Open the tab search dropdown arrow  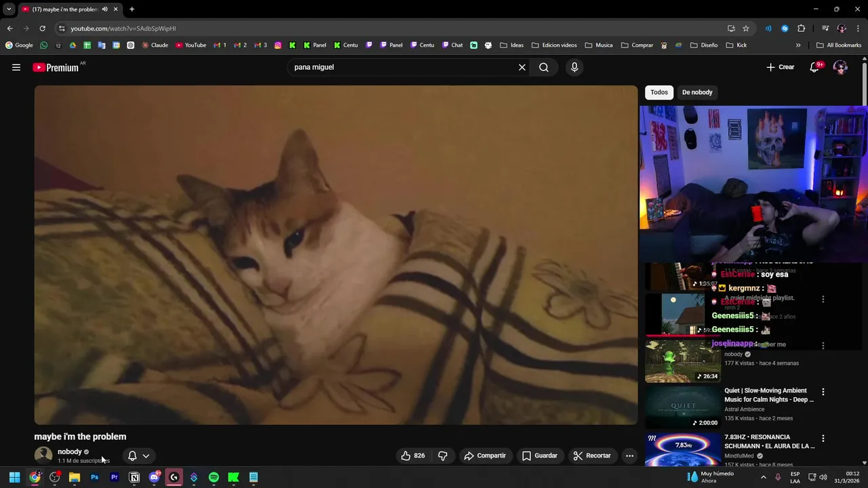pos(9,9)
